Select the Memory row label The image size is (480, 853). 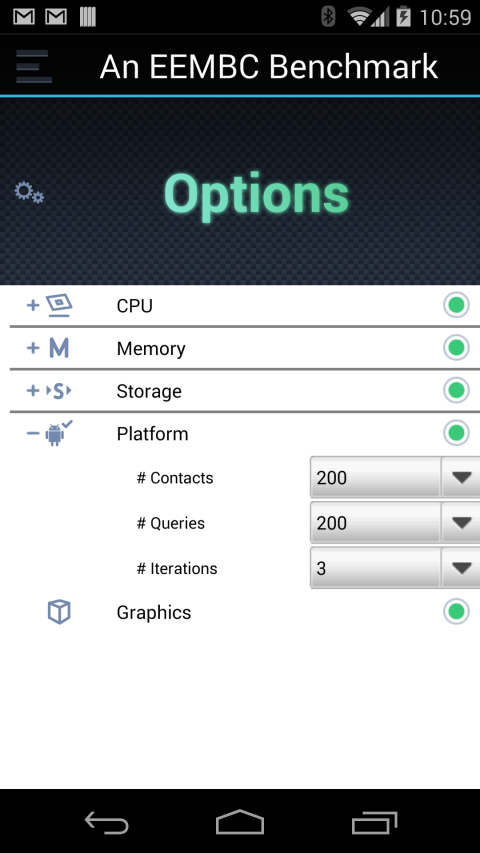(151, 348)
